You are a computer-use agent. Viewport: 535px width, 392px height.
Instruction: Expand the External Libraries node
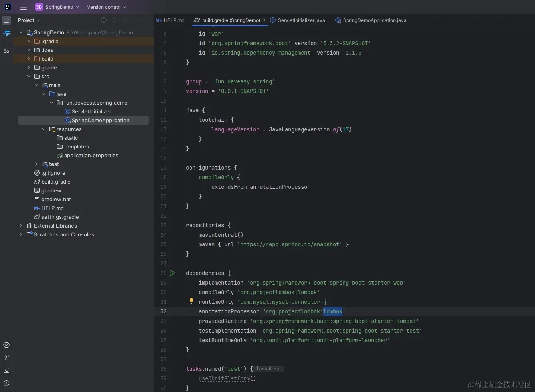pos(21,226)
